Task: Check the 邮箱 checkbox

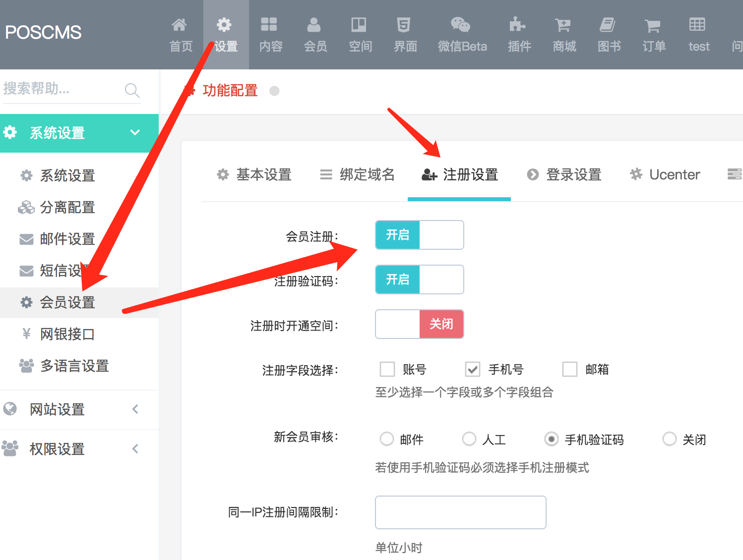Action: (x=570, y=369)
